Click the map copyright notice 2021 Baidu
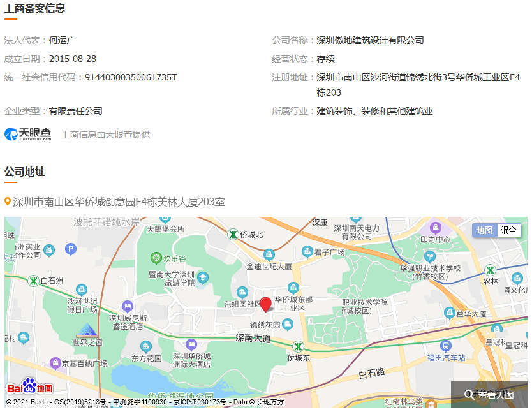 [x=145, y=402]
